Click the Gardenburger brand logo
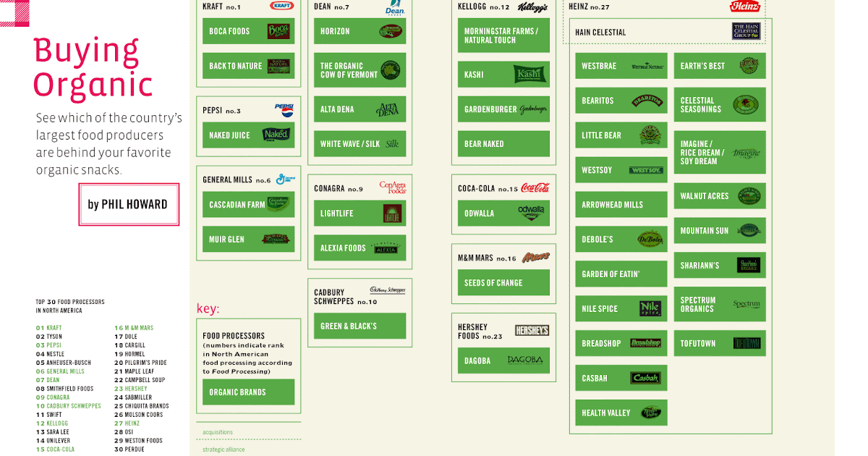Viewport: 868px width, 456px height. [x=533, y=109]
